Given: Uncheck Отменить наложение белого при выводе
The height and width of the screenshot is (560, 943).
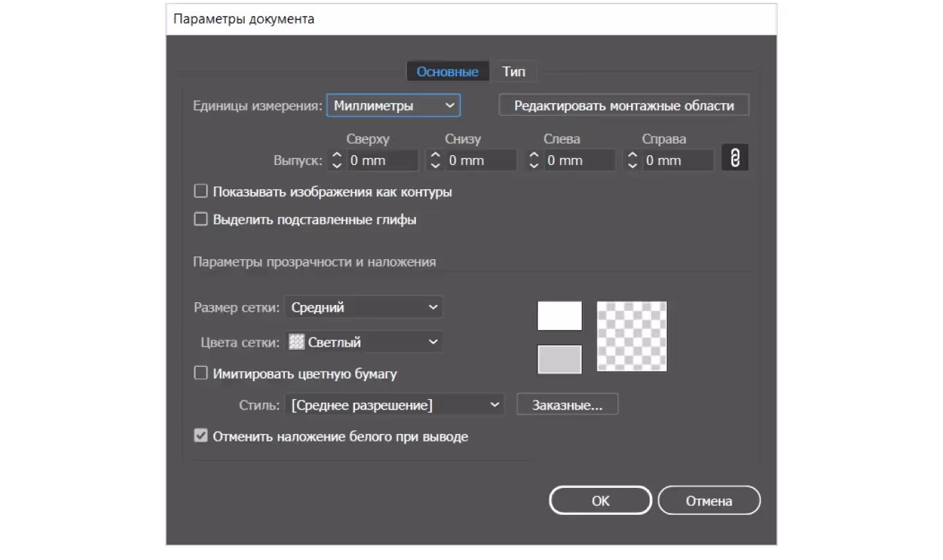Looking at the screenshot, I should coord(201,437).
